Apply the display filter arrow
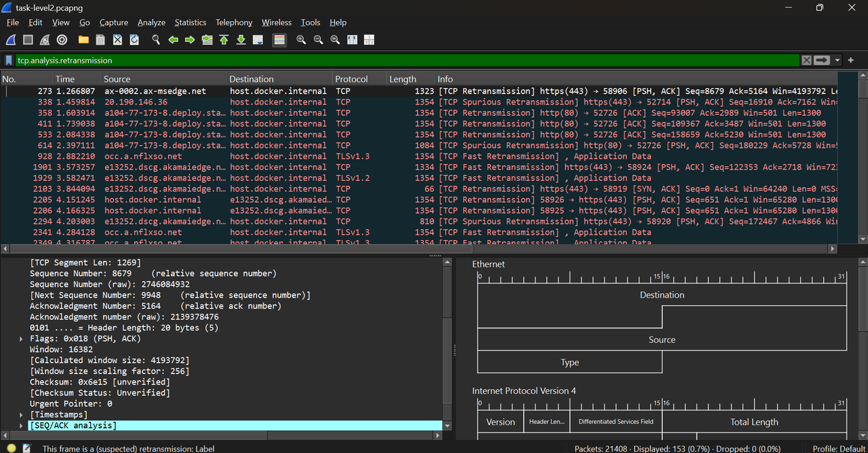This screenshot has height=453, width=868. [x=822, y=60]
